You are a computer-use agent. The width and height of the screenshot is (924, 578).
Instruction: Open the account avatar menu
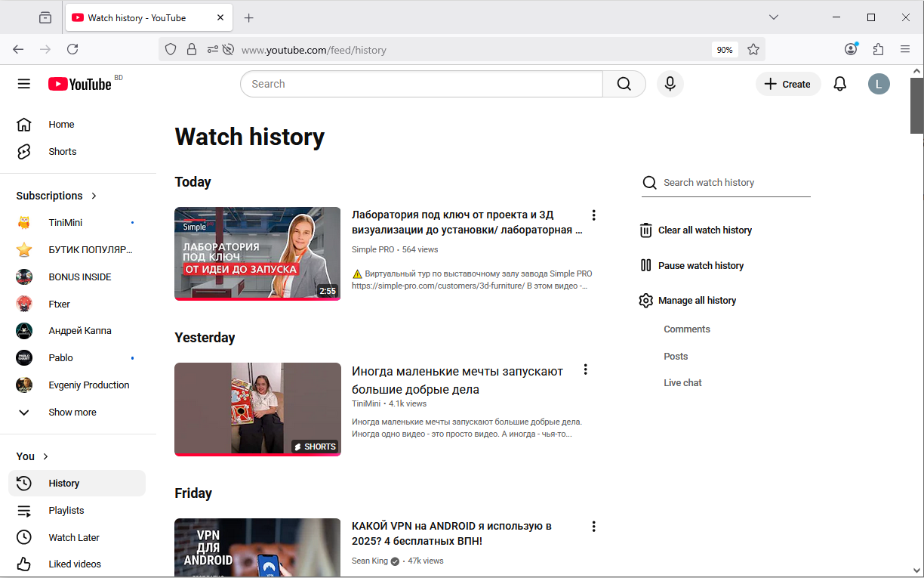click(879, 84)
